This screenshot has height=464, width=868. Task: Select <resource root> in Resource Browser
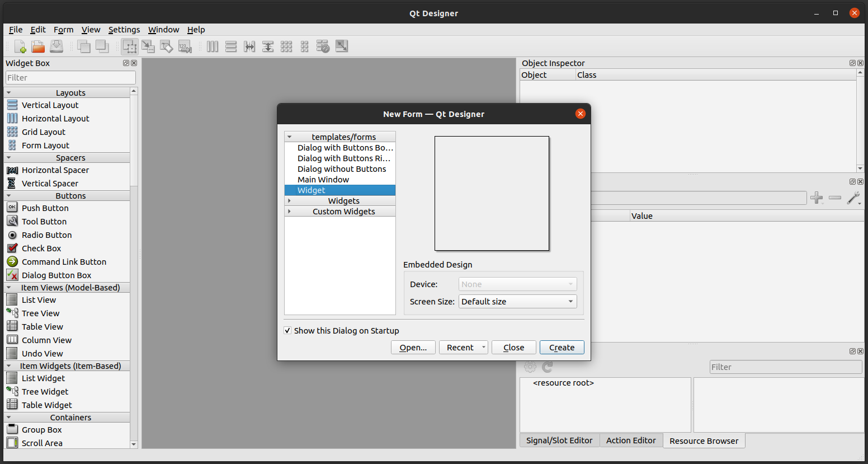coord(563,383)
